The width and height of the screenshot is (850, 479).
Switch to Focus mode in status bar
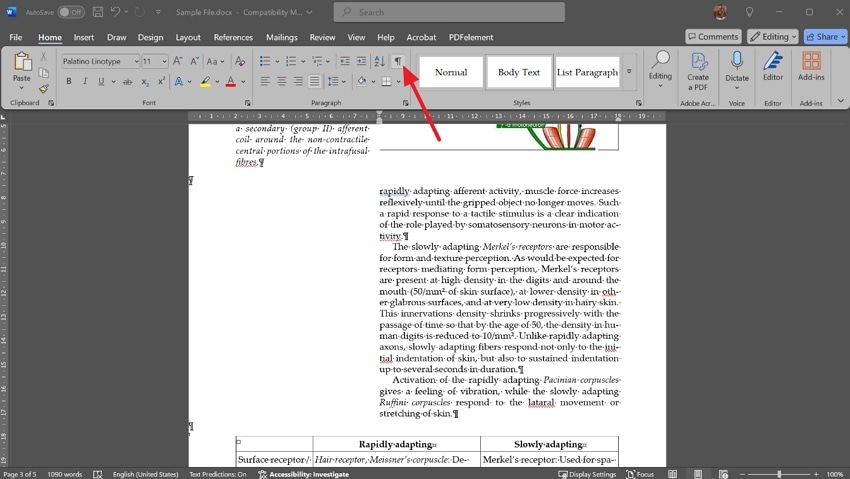(640, 474)
